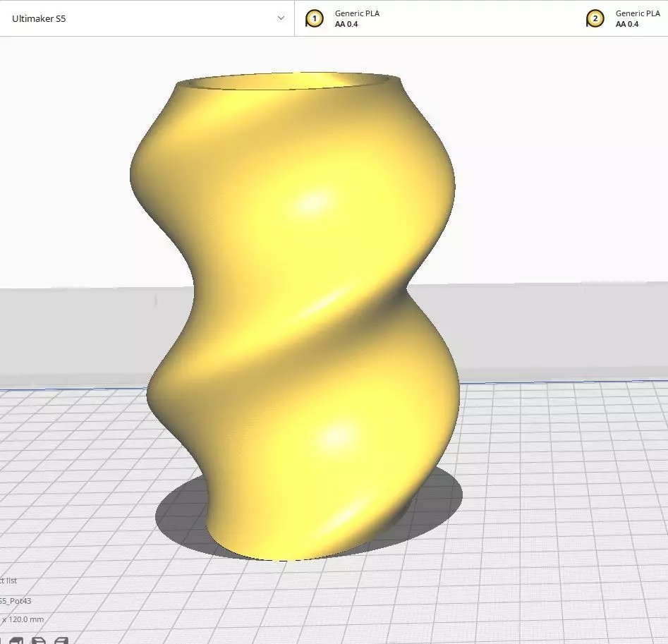Select AA 0.4 print core of extruder 1
Screen dimensions: 668x644
[346, 24]
